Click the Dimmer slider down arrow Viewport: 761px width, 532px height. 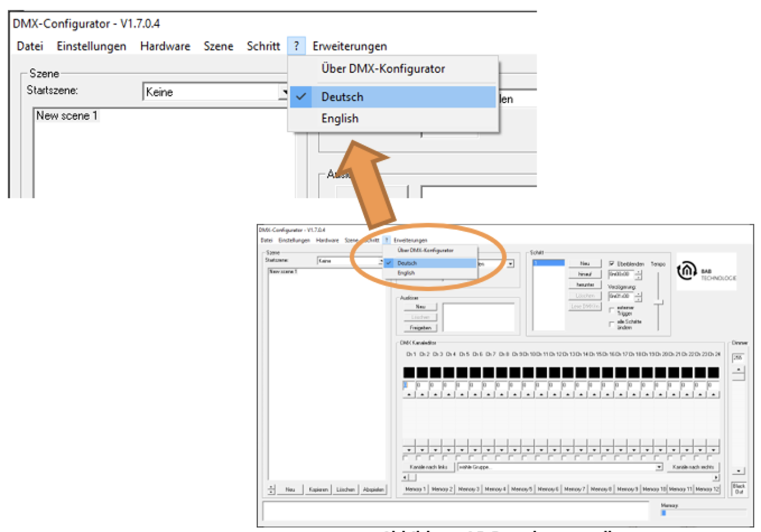point(739,471)
